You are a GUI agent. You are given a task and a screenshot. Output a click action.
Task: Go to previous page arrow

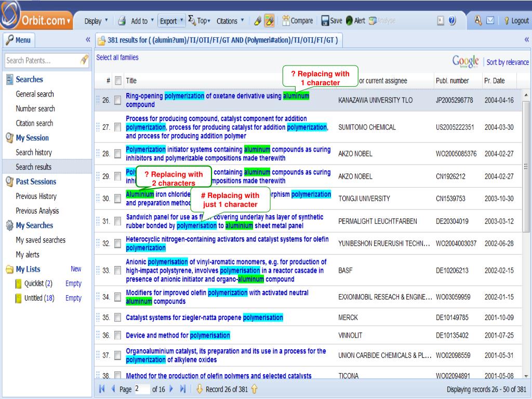click(113, 389)
